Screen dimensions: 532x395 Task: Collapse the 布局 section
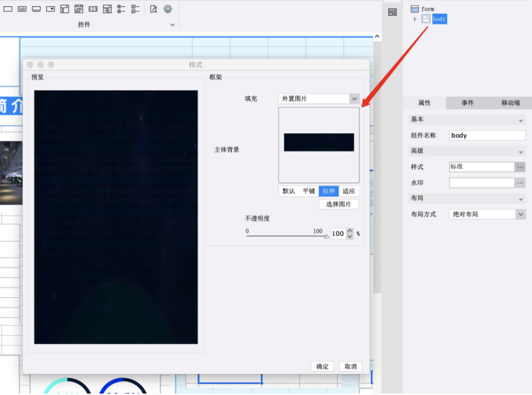[521, 199]
